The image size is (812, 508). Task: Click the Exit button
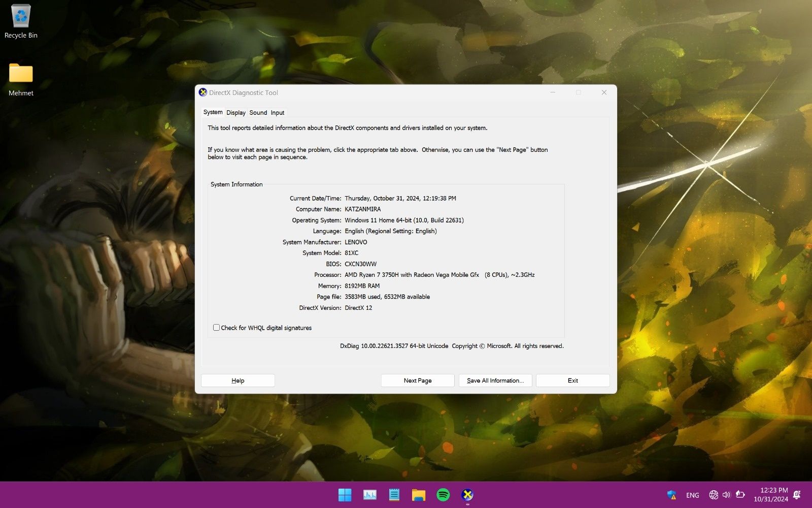click(x=573, y=380)
